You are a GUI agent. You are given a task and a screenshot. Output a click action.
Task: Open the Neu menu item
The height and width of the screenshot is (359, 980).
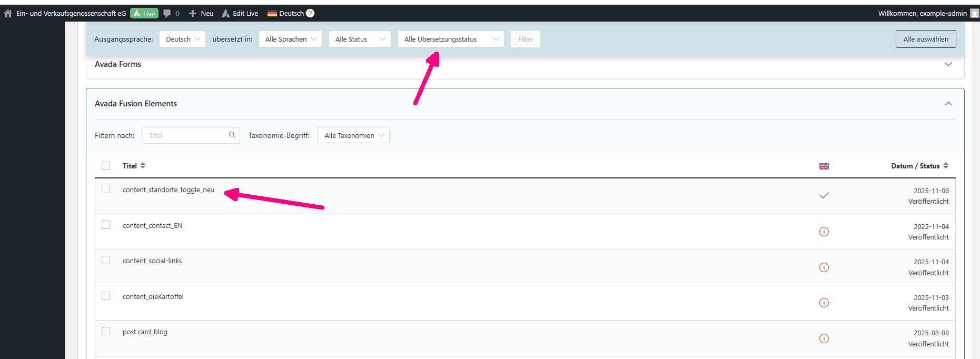[x=207, y=14]
